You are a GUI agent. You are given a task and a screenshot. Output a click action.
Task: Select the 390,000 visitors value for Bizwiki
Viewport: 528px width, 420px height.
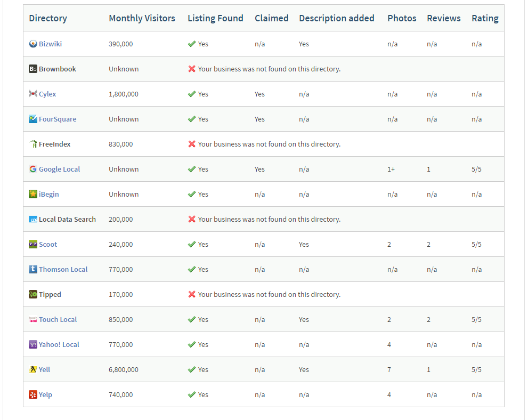(121, 44)
